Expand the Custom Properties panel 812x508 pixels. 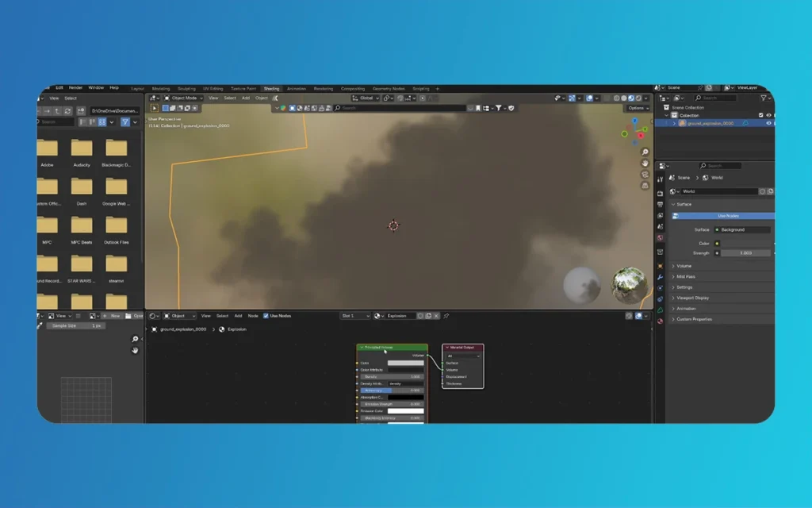[694, 319]
